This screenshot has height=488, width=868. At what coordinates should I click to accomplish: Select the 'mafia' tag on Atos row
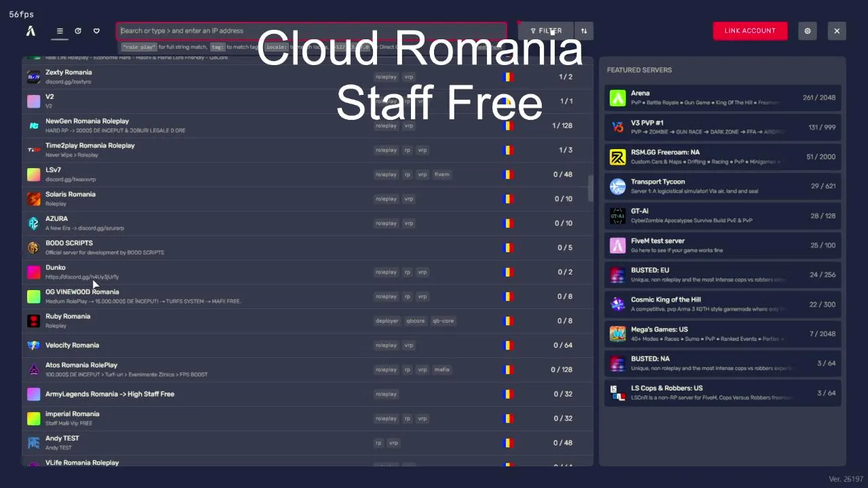(441, 369)
